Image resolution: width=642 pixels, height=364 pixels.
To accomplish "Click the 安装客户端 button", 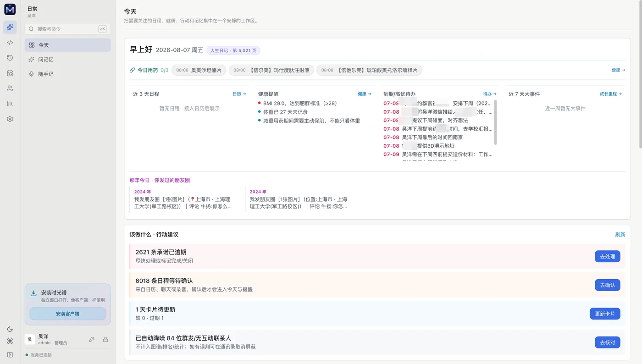I will click(x=68, y=314).
